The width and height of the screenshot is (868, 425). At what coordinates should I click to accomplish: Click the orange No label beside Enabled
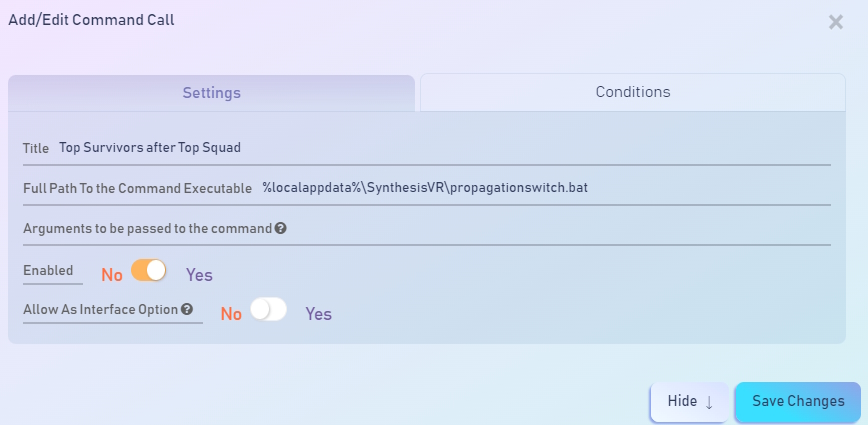pyautogui.click(x=112, y=275)
